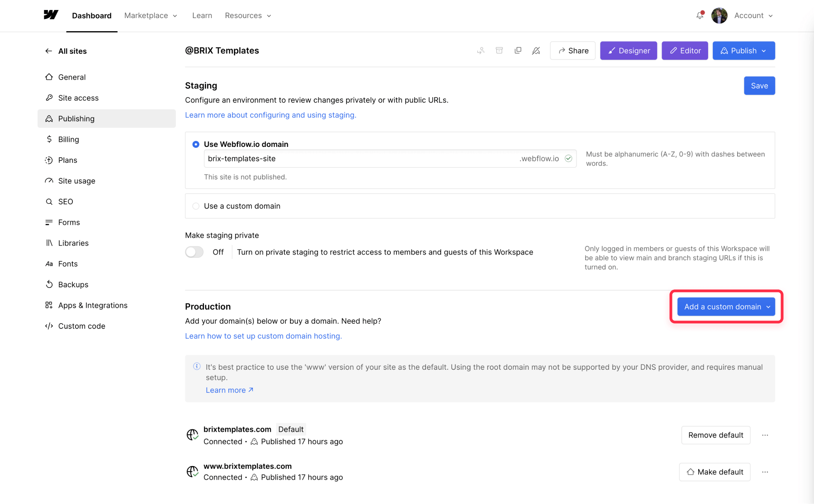Open Plans in the sidebar
Viewport: 814px width, 504px height.
coord(107,160)
